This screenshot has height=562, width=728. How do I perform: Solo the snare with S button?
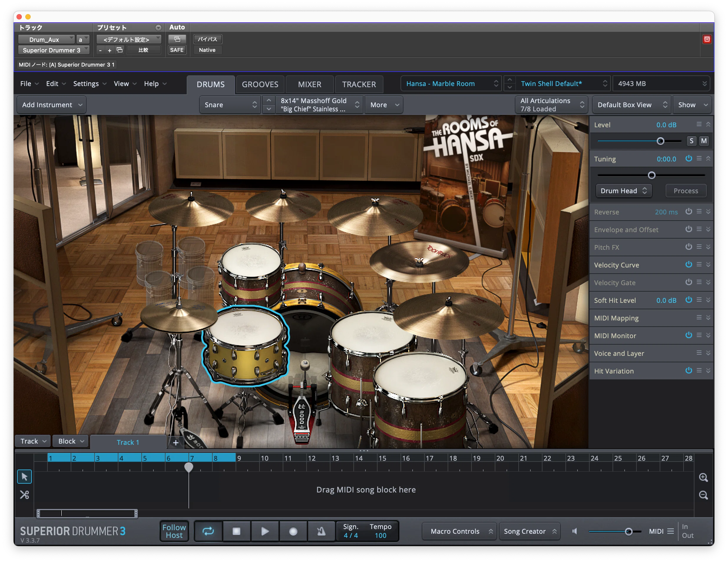tap(691, 141)
